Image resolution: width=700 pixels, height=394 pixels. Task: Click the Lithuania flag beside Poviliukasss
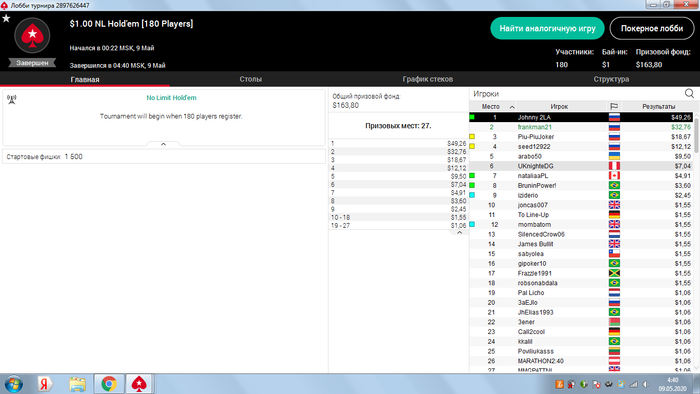point(614,351)
